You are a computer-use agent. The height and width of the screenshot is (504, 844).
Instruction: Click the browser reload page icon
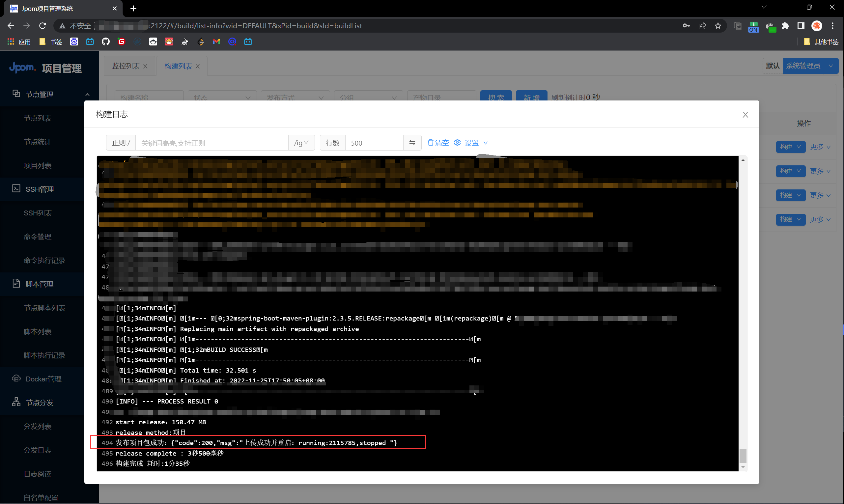pos(42,26)
